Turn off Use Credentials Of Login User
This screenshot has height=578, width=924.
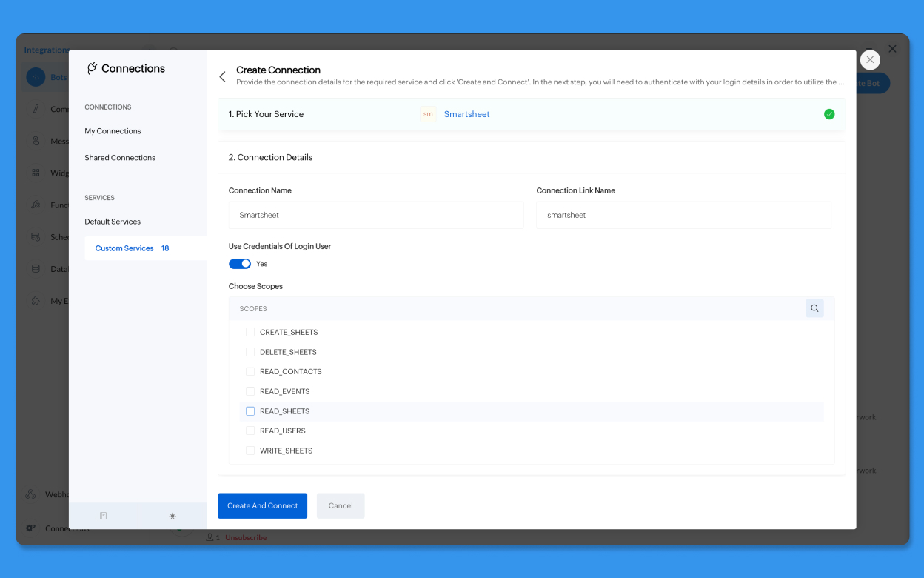pos(240,264)
